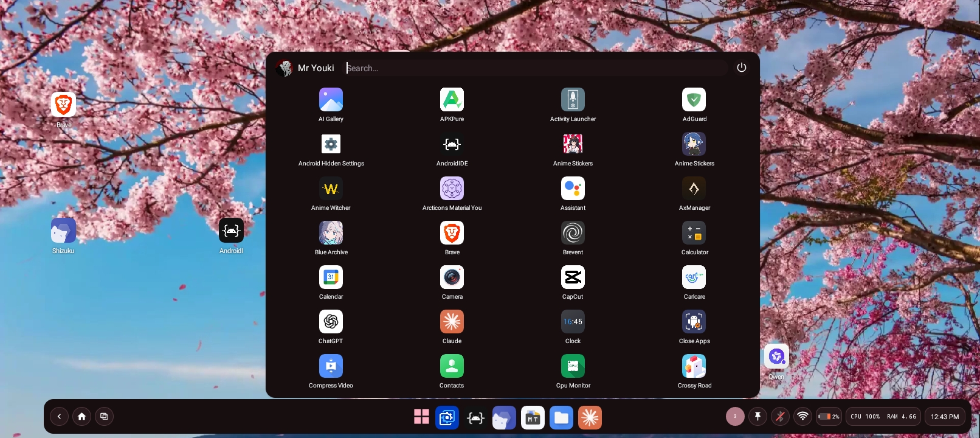Image resolution: width=980 pixels, height=438 pixels.
Task: Toggle the taskbar pin icon
Action: click(757, 417)
